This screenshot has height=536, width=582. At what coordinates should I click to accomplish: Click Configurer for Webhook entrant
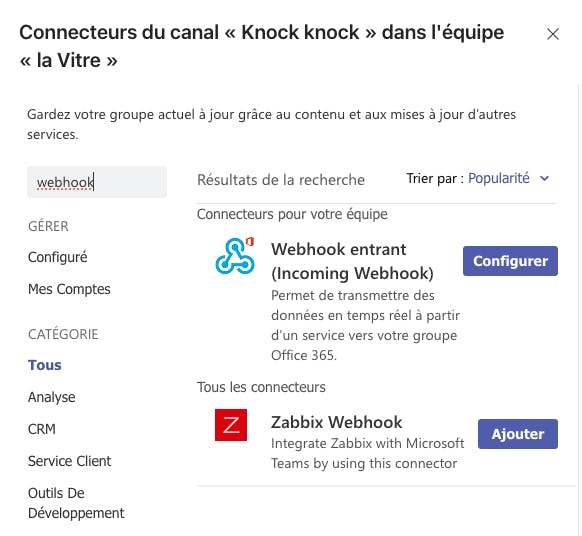coord(510,261)
